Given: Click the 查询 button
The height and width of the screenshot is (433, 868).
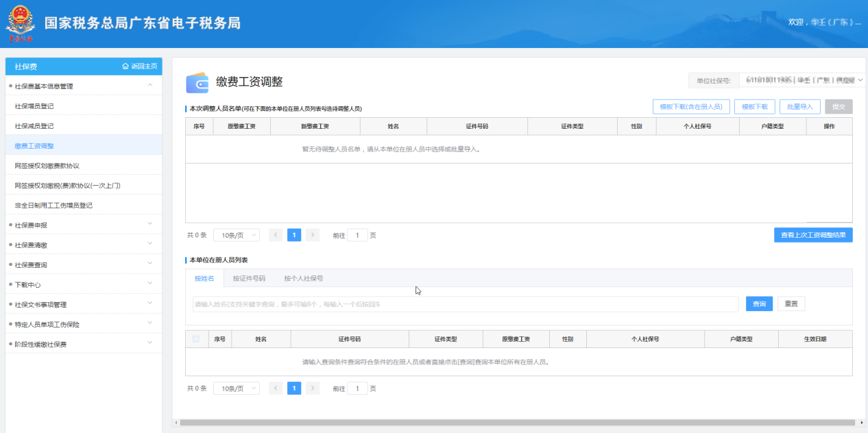Looking at the screenshot, I should (x=759, y=304).
